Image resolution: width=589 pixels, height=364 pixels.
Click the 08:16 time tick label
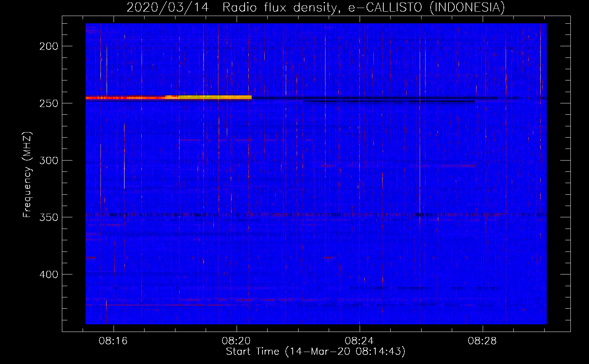click(x=113, y=341)
